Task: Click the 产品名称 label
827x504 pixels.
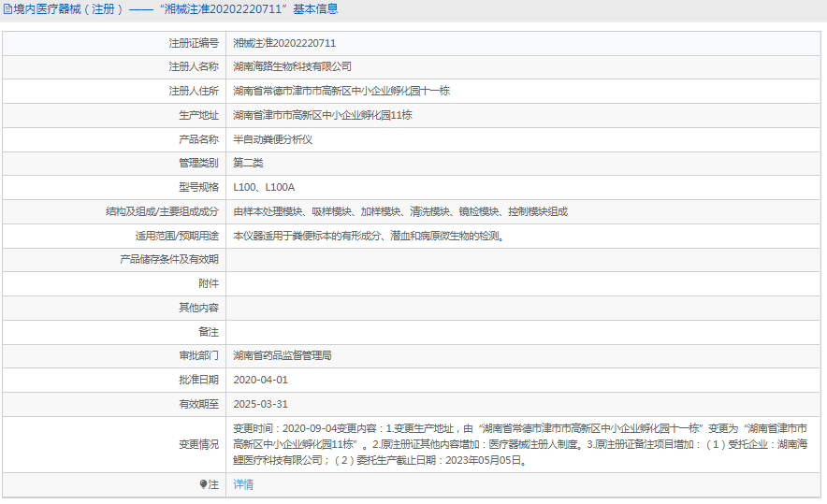Action: coord(198,139)
